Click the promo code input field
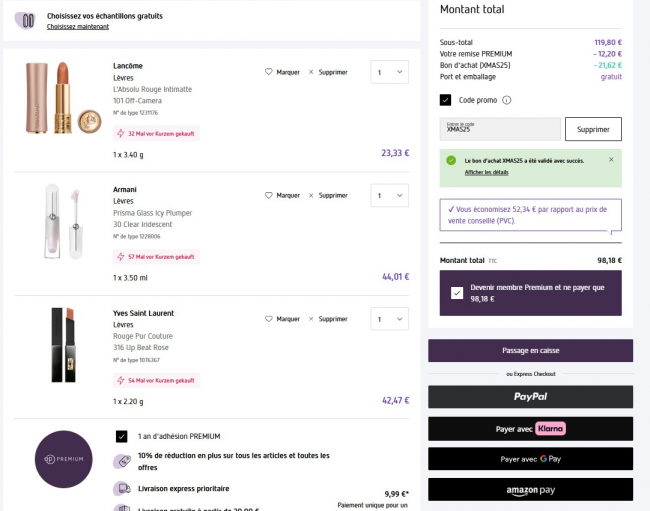 click(500, 129)
